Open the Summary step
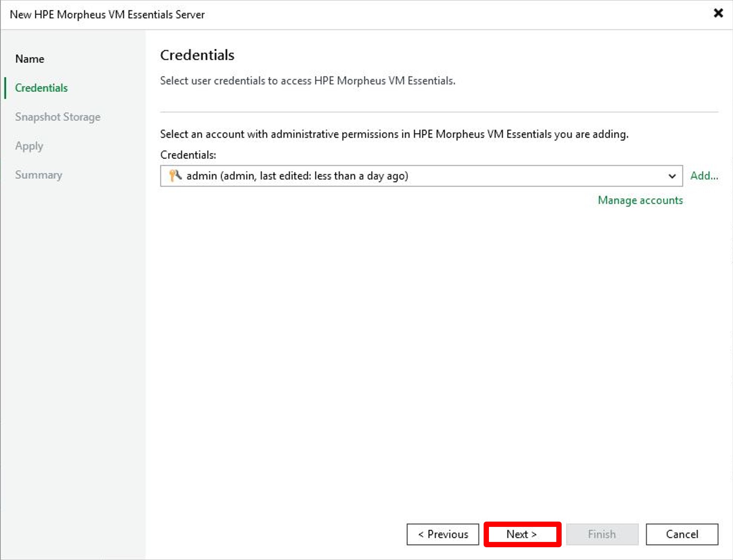The height and width of the screenshot is (560, 733). click(x=38, y=175)
